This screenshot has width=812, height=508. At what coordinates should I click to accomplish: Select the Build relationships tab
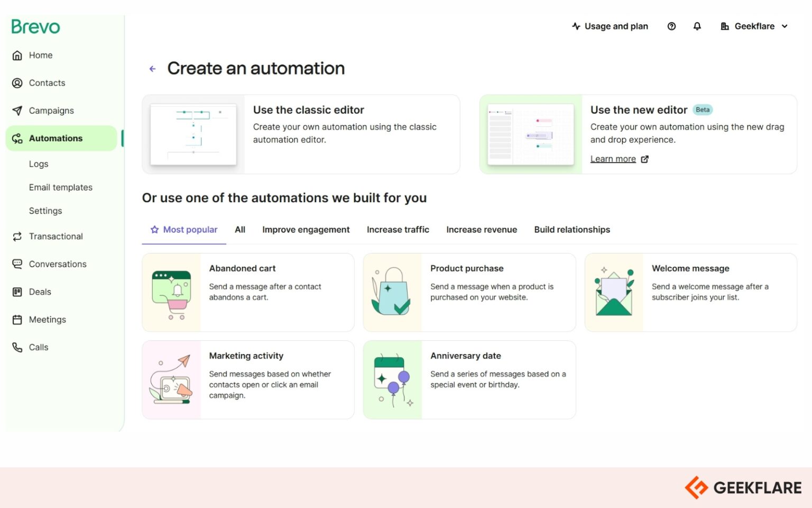pyautogui.click(x=572, y=230)
